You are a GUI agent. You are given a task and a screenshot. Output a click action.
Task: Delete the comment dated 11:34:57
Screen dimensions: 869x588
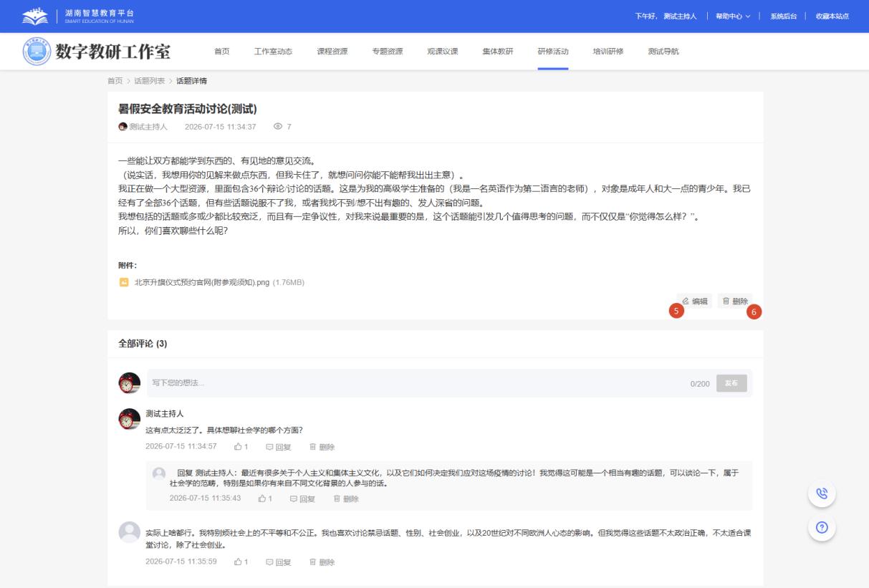tap(322, 447)
